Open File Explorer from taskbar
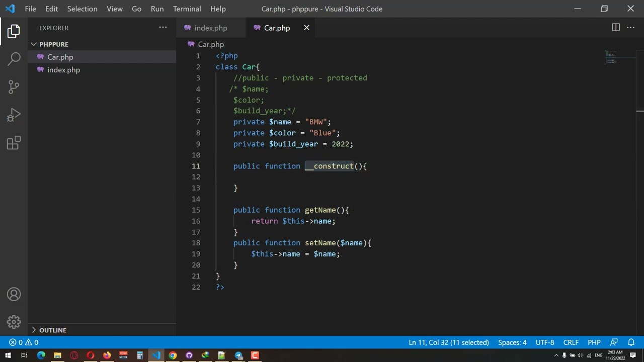Viewport: 644px width, 362px height. [57, 355]
